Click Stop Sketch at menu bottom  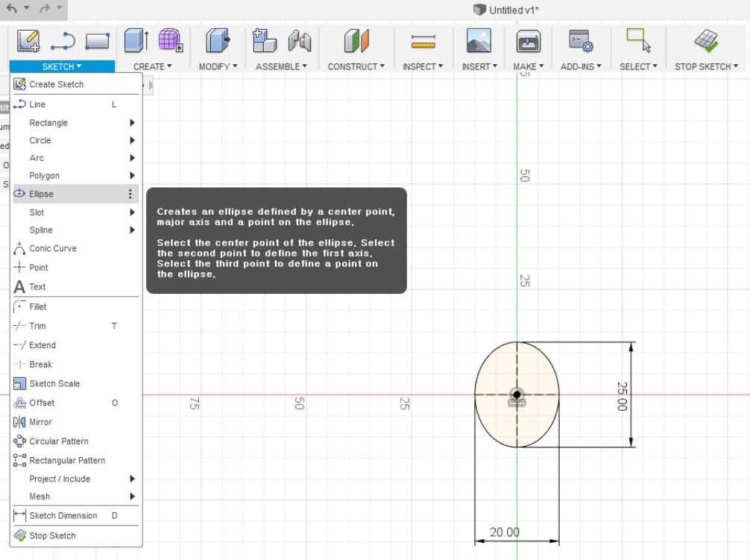[x=52, y=535]
